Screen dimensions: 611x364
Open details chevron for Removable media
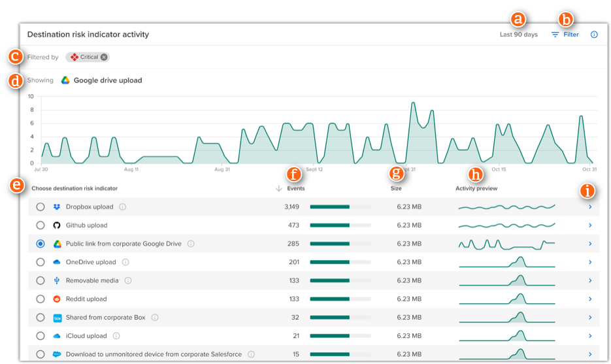pos(589,280)
